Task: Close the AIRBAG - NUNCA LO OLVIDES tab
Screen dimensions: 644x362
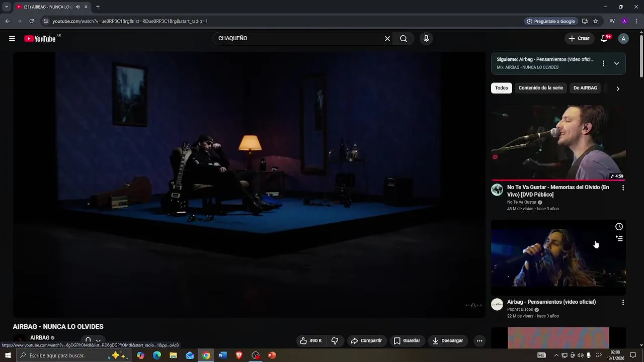Action: (x=86, y=7)
